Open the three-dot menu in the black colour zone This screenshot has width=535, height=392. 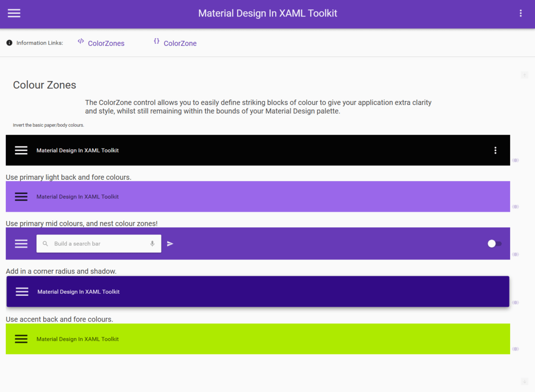(495, 150)
